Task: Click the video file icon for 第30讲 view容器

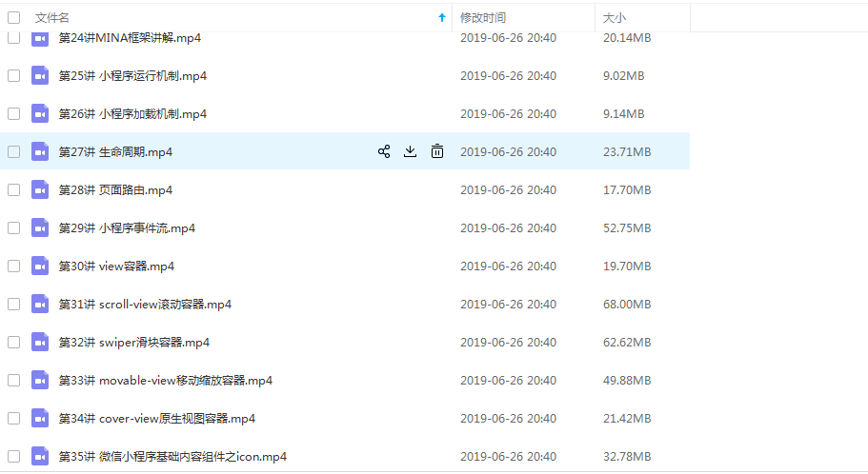Action: coord(39,266)
